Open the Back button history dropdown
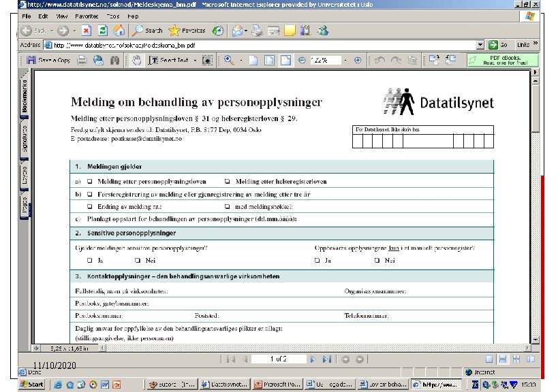Screen dimensions: 558x392 52,31
